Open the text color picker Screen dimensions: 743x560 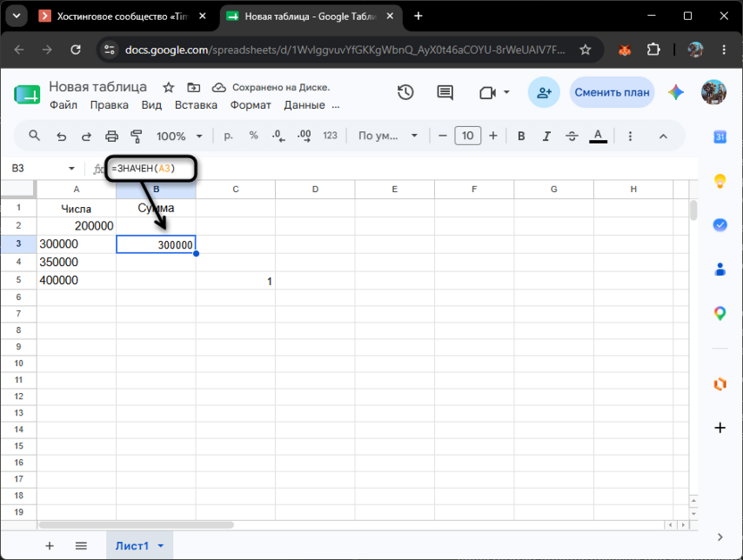pyautogui.click(x=598, y=136)
